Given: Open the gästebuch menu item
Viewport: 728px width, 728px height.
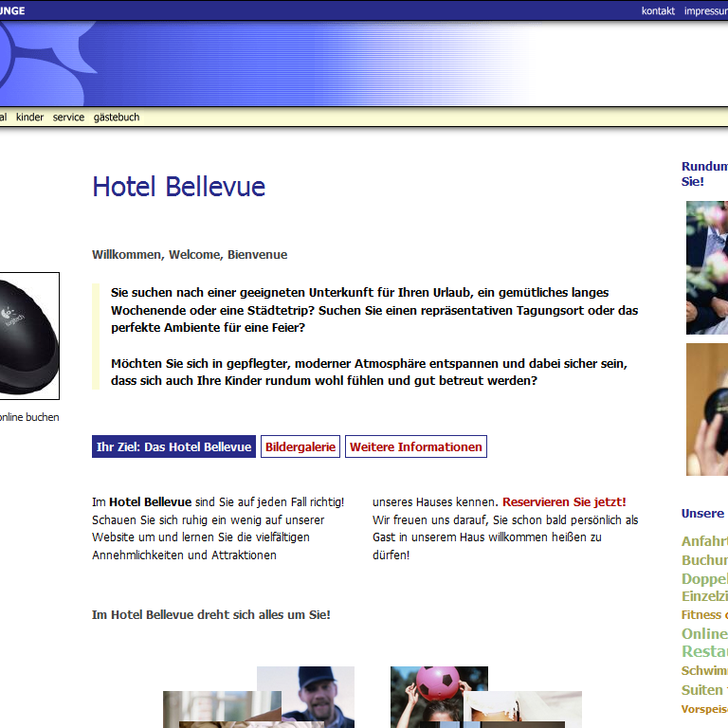Looking at the screenshot, I should coord(117,117).
